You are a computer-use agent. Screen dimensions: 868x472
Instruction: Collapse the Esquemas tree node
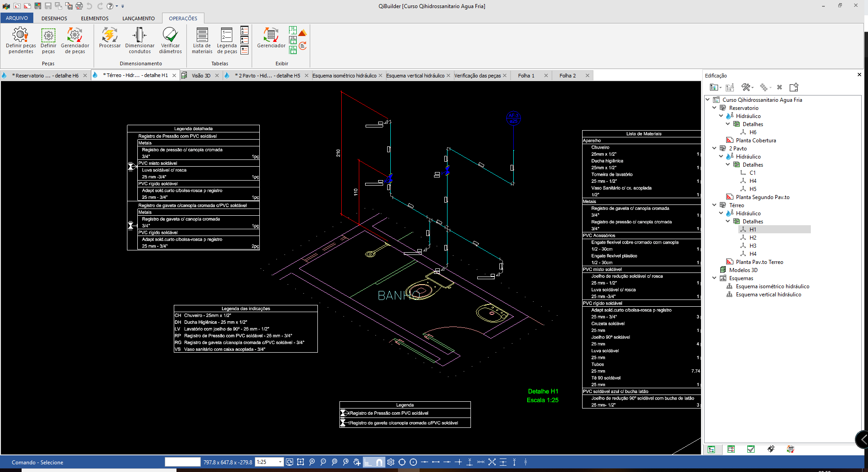714,278
